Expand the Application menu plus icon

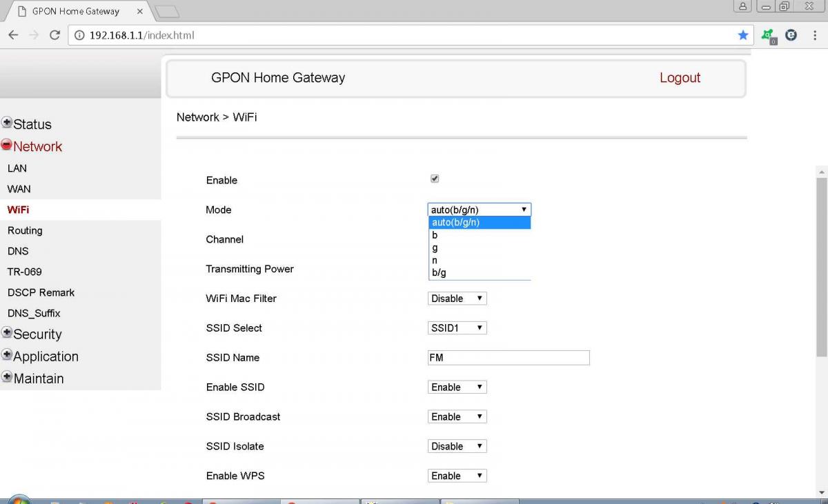click(7, 354)
